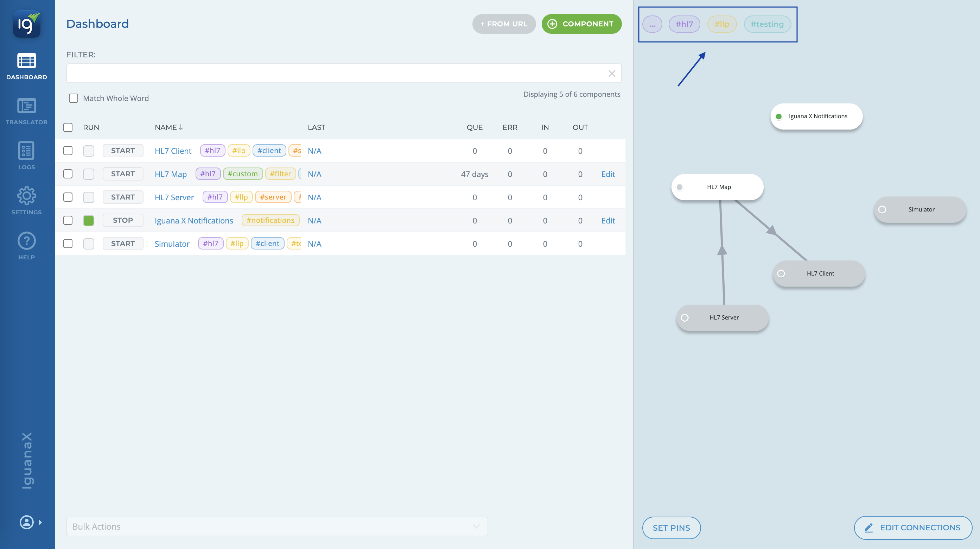This screenshot has height=549, width=980.
Task: Click Edit on the HL7 Map row
Action: pyautogui.click(x=608, y=174)
